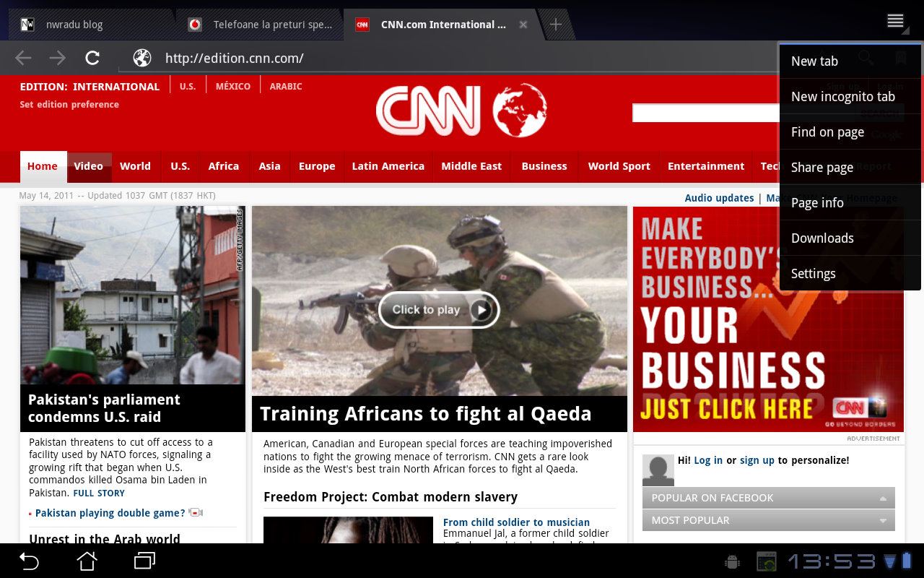The height and width of the screenshot is (578, 924).
Task: Open the Business section
Action: (x=544, y=166)
